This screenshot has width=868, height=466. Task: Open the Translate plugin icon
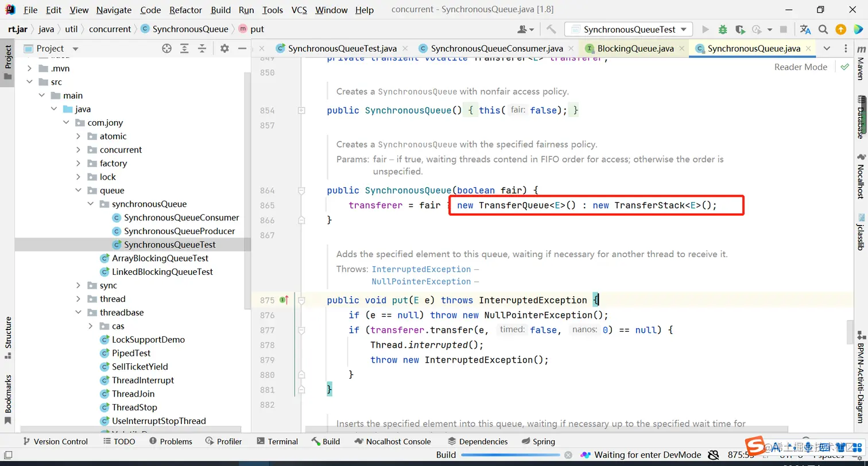tap(805, 29)
